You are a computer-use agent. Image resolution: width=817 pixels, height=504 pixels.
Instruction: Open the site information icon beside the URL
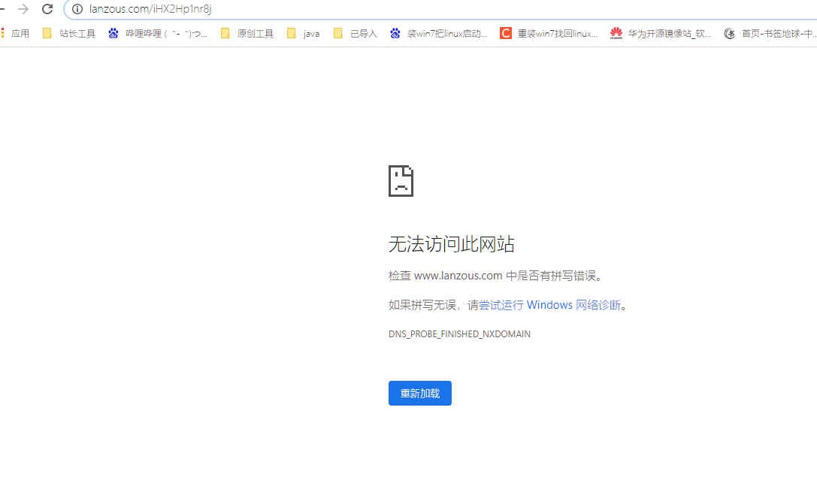tap(77, 9)
